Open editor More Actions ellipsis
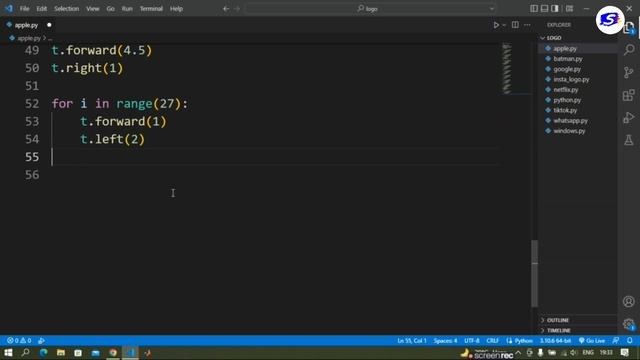This screenshot has height=360, width=640. click(527, 25)
